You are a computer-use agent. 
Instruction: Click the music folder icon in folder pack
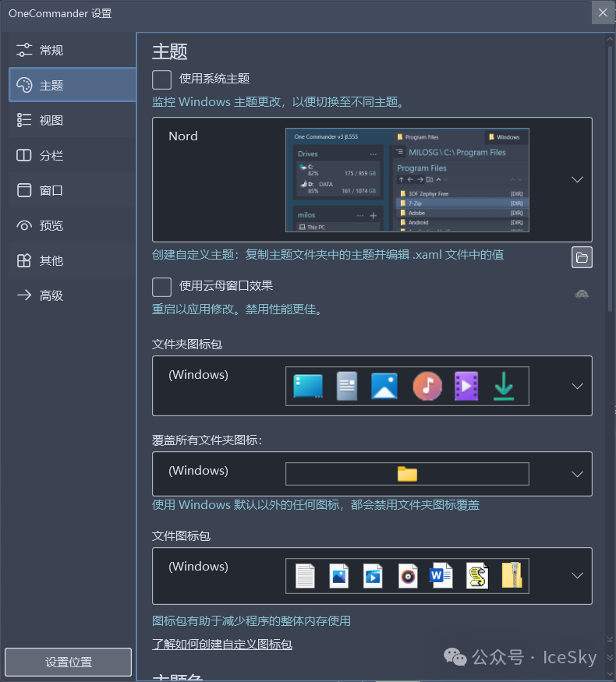tap(427, 386)
